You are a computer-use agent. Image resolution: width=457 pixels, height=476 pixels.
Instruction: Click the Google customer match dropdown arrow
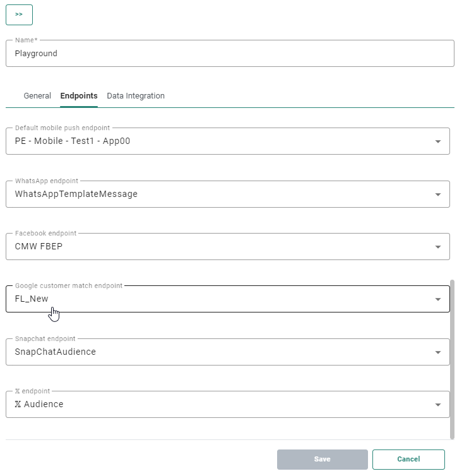[x=438, y=299]
